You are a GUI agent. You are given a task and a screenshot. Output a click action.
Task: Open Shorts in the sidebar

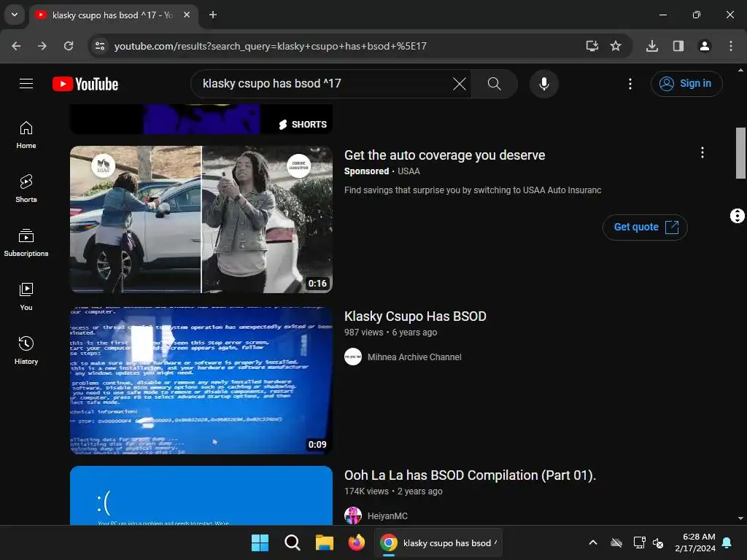point(26,189)
